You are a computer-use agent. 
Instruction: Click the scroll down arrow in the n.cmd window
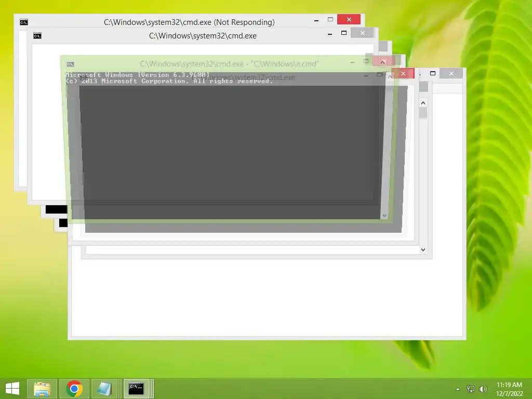pos(384,216)
